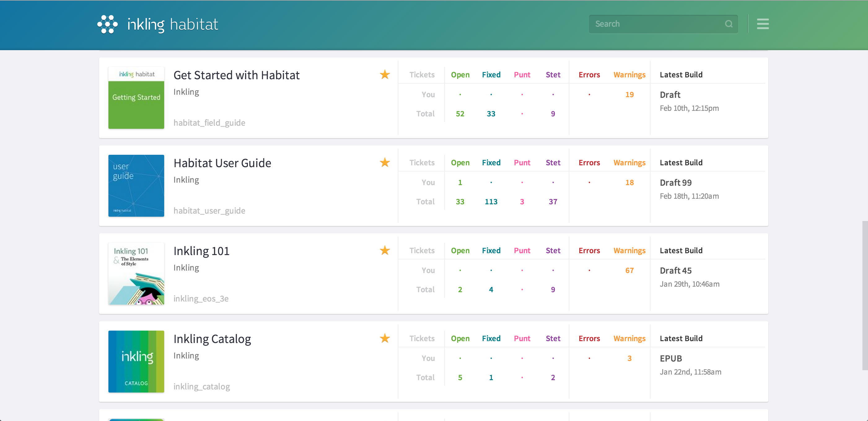Viewport: 868px width, 421px height.
Task: Click warnings count 19
Action: point(629,95)
